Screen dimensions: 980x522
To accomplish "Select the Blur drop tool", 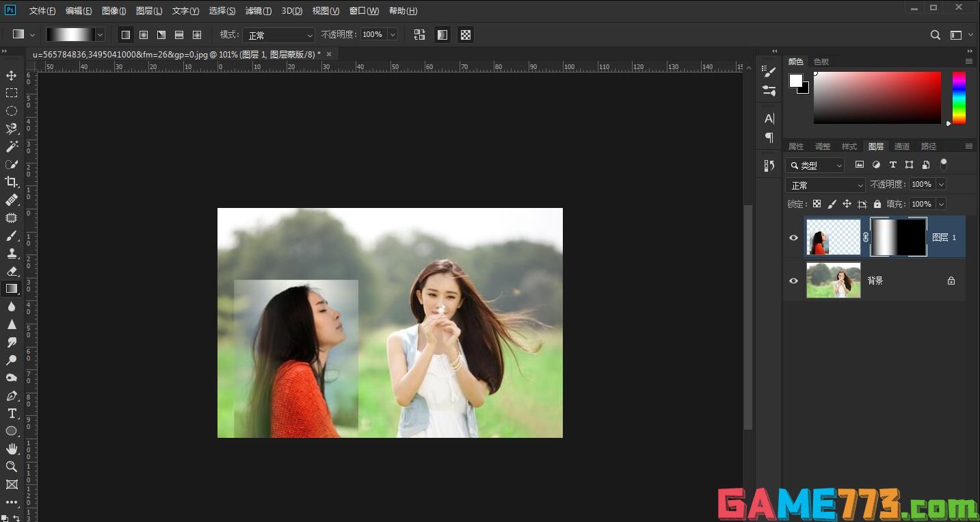I will [12, 306].
